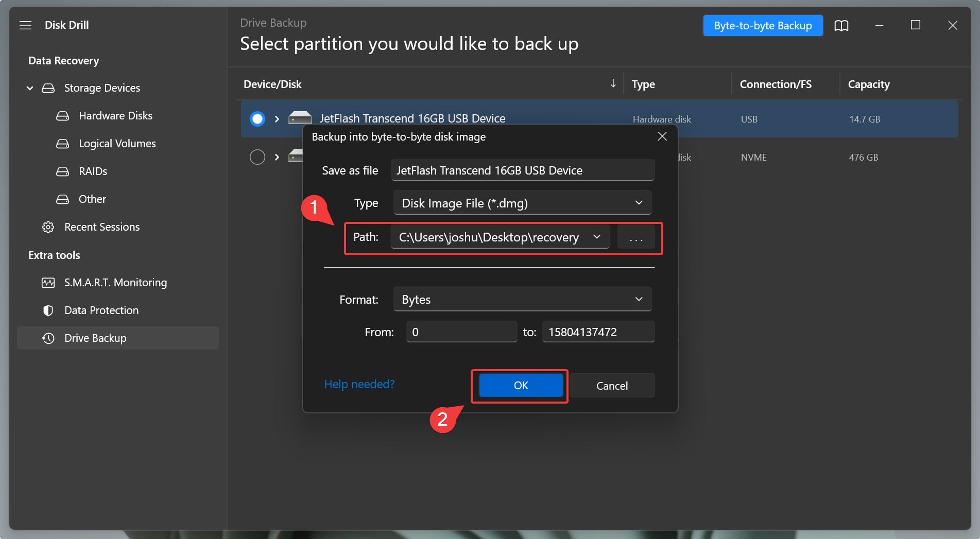The height and width of the screenshot is (539, 980).
Task: Open the Help needed? link
Action: 359,384
